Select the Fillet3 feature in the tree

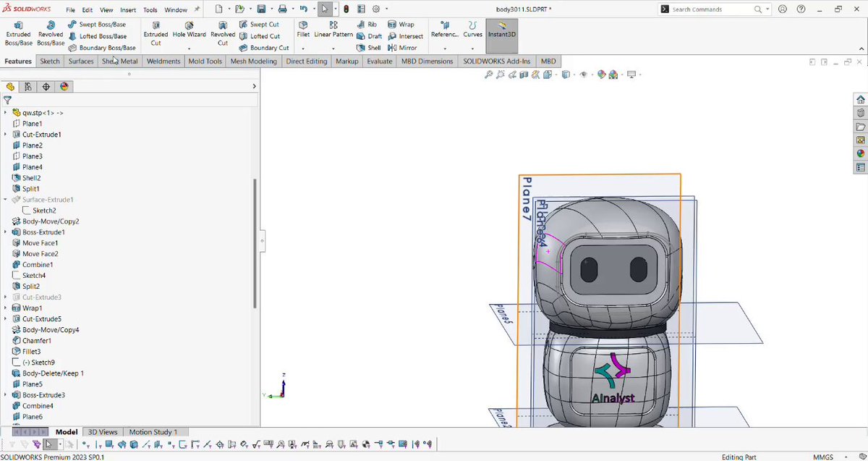click(x=31, y=352)
